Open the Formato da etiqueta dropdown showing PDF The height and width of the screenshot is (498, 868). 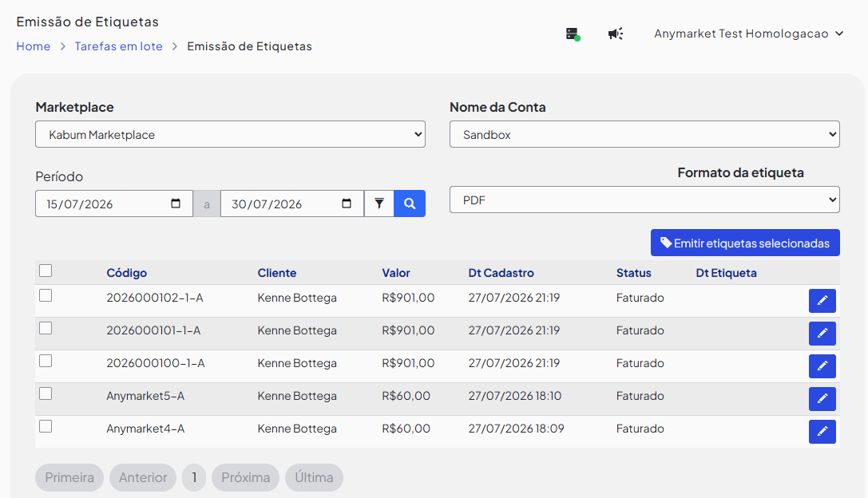644,200
